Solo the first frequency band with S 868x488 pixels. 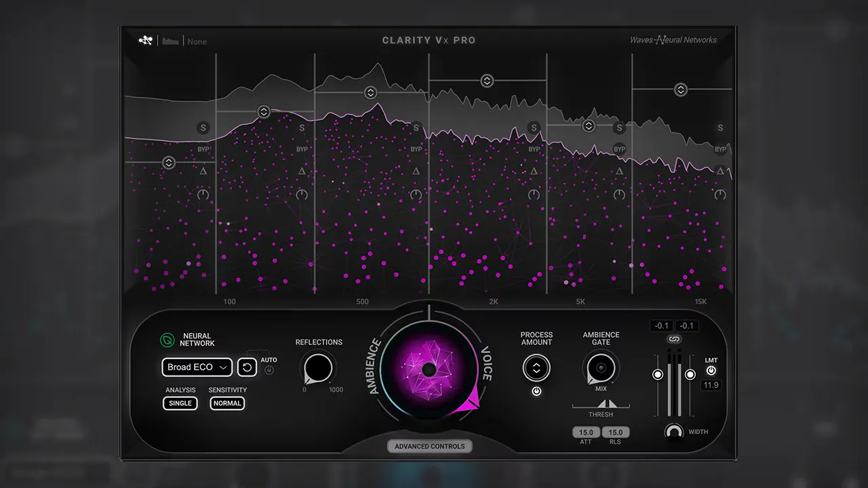203,127
